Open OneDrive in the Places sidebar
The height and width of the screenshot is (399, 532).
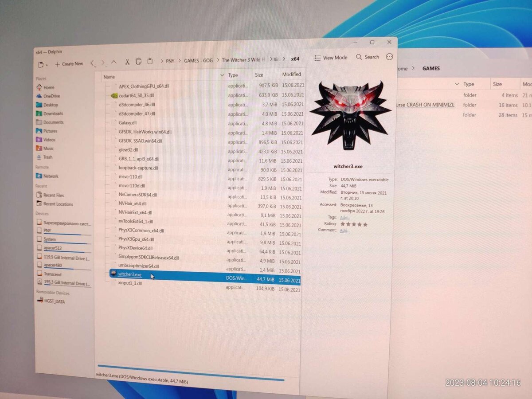point(48,96)
